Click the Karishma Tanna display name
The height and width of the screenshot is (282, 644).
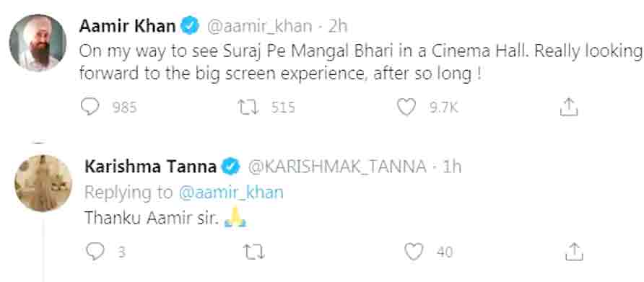pos(150,167)
